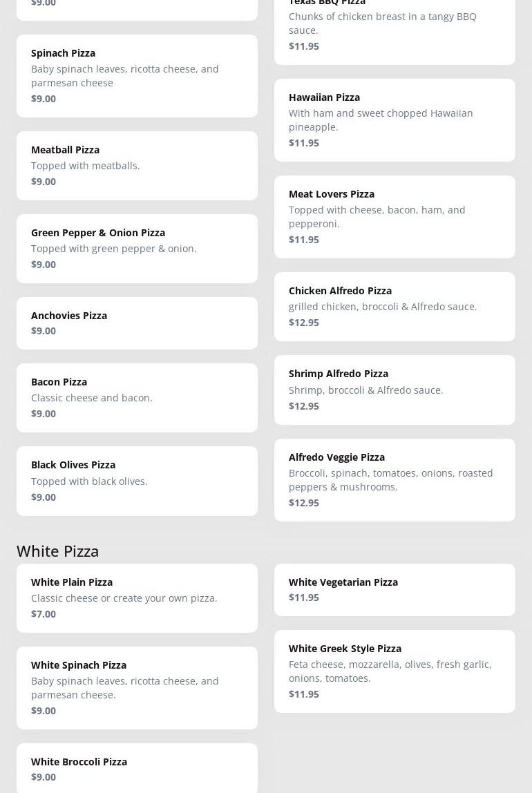
Task: Select the Alfredo Veggie Pizza item
Action: pos(395,479)
